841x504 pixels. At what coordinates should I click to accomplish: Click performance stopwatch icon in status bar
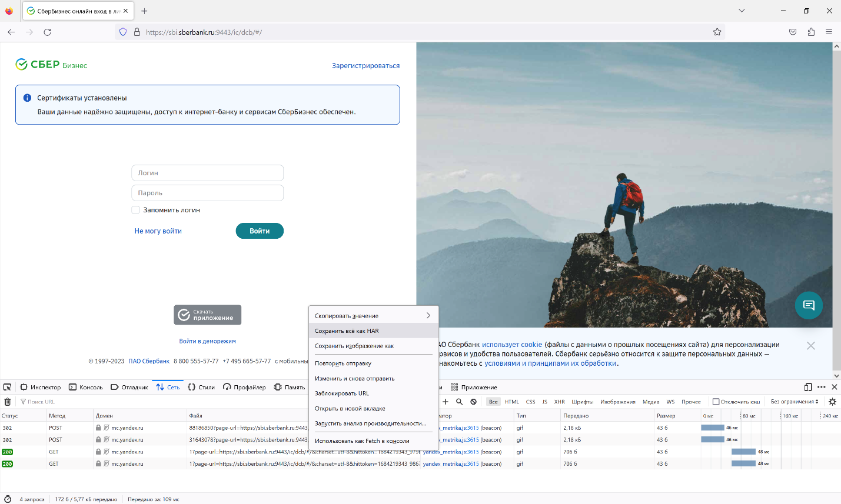click(x=8, y=499)
